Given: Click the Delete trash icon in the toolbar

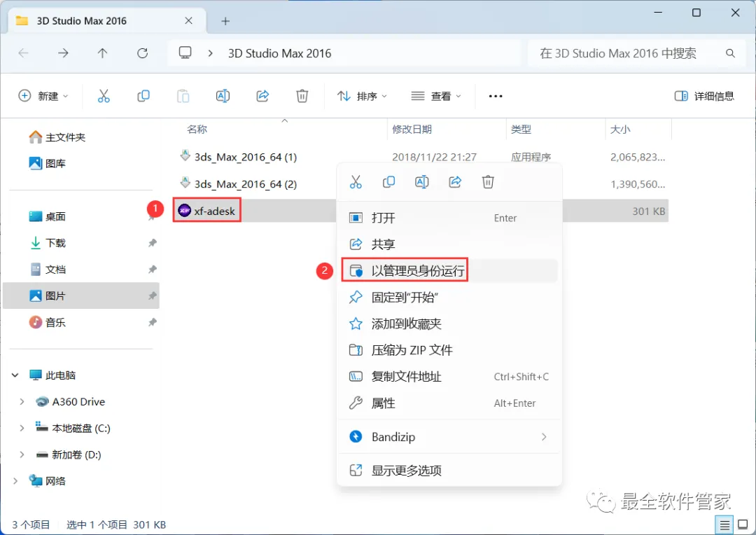Looking at the screenshot, I should 302,96.
